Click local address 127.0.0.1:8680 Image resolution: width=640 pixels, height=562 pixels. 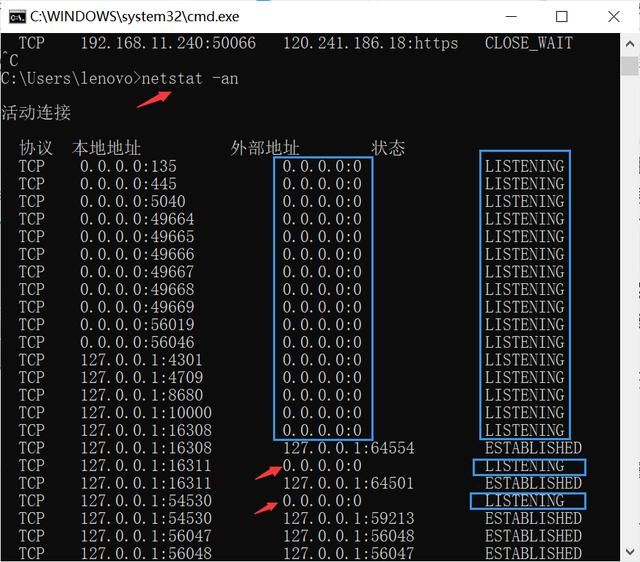point(142,395)
